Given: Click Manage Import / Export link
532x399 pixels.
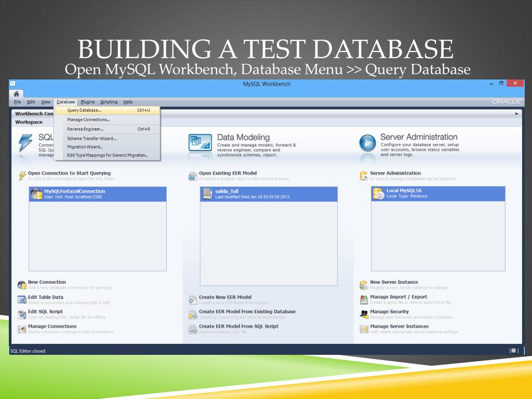Looking at the screenshot, I should pyautogui.click(x=398, y=297).
